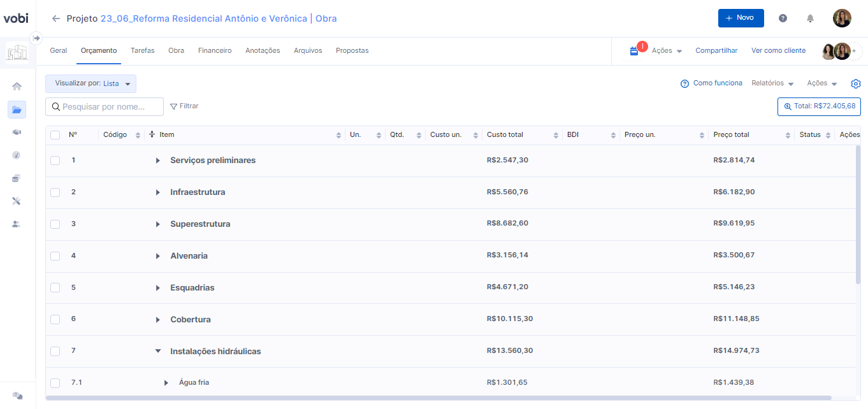
Task: Check the Superestrutura row checkbox
Action: [x=55, y=224]
